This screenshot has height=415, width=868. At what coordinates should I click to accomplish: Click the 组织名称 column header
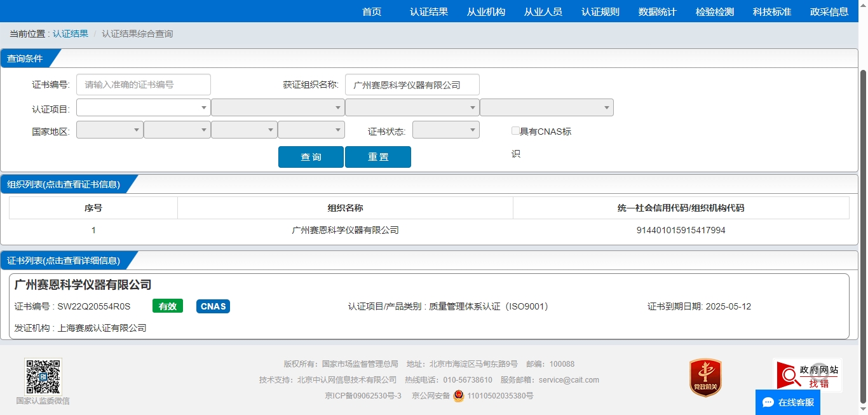[345, 208]
